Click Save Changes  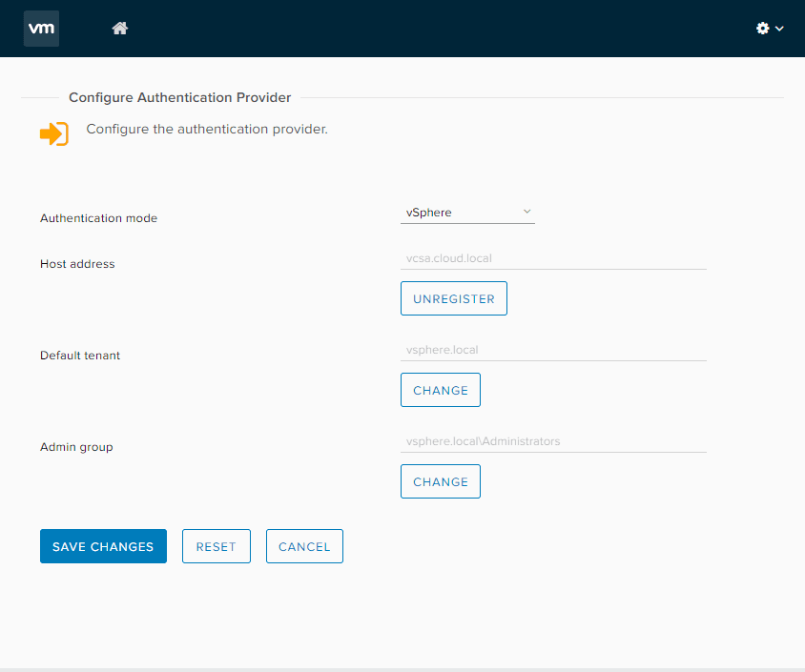[103, 546]
